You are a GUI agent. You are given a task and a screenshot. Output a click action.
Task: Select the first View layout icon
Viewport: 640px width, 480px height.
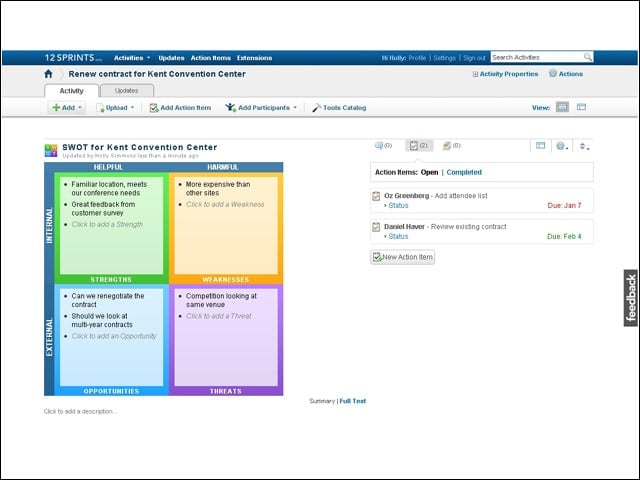(562, 107)
